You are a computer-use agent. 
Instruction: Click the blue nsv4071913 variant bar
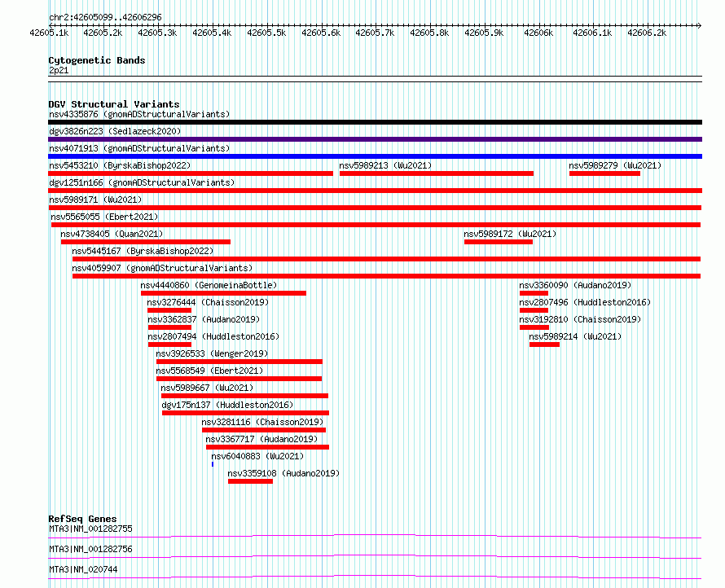coord(375,156)
